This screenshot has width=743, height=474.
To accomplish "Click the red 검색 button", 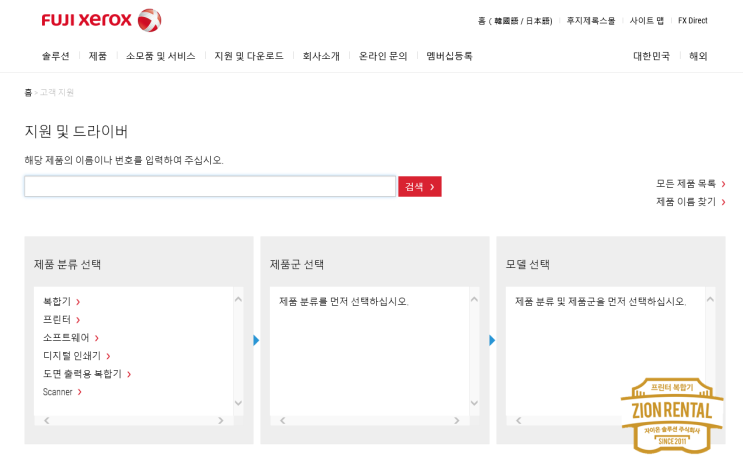I will [420, 187].
